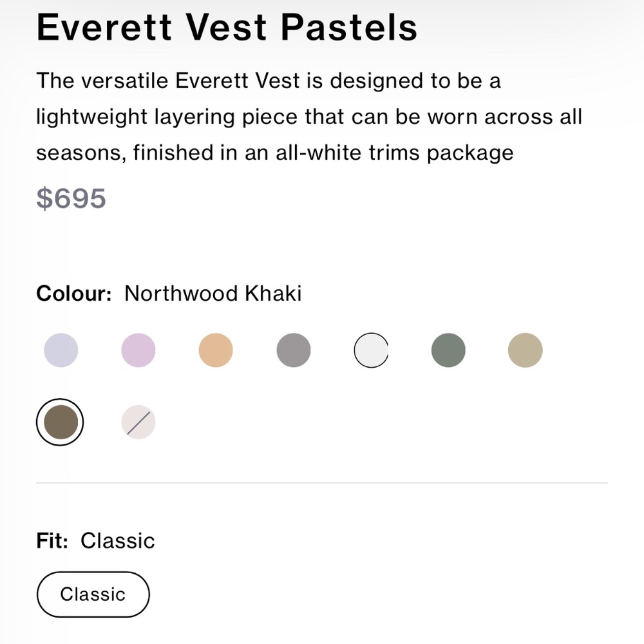Select the pale periwinkle colour swatch
This screenshot has height=644, width=644.
click(x=61, y=351)
